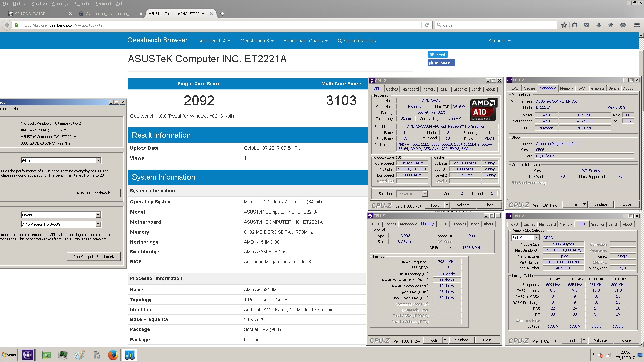Open the Slot #1 memory slot dropdown
Viewport: 644px width, 362px height.
[x=525, y=238]
